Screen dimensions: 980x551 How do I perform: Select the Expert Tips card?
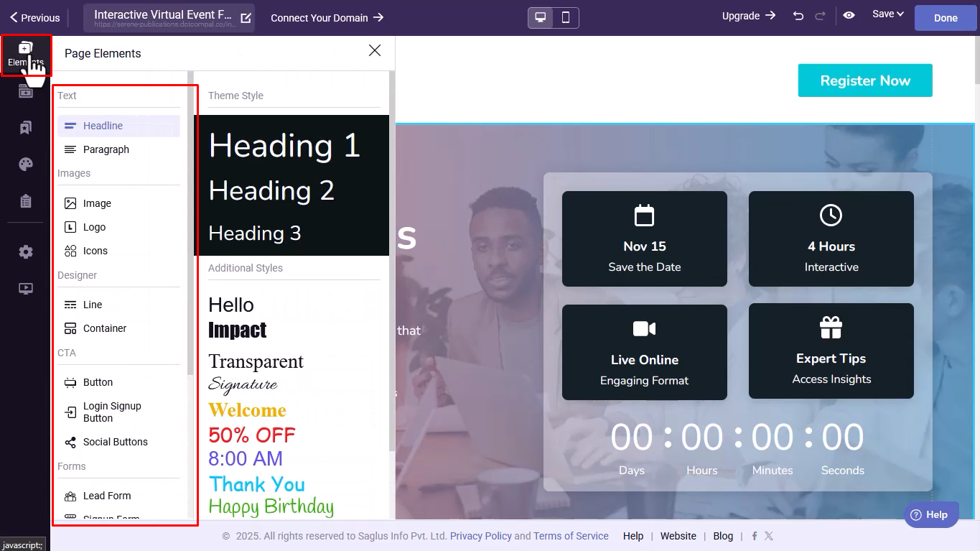pyautogui.click(x=831, y=351)
